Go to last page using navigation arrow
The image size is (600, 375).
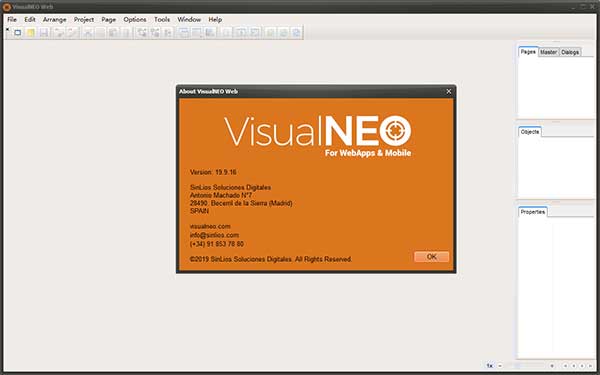pyautogui.click(x=590, y=366)
